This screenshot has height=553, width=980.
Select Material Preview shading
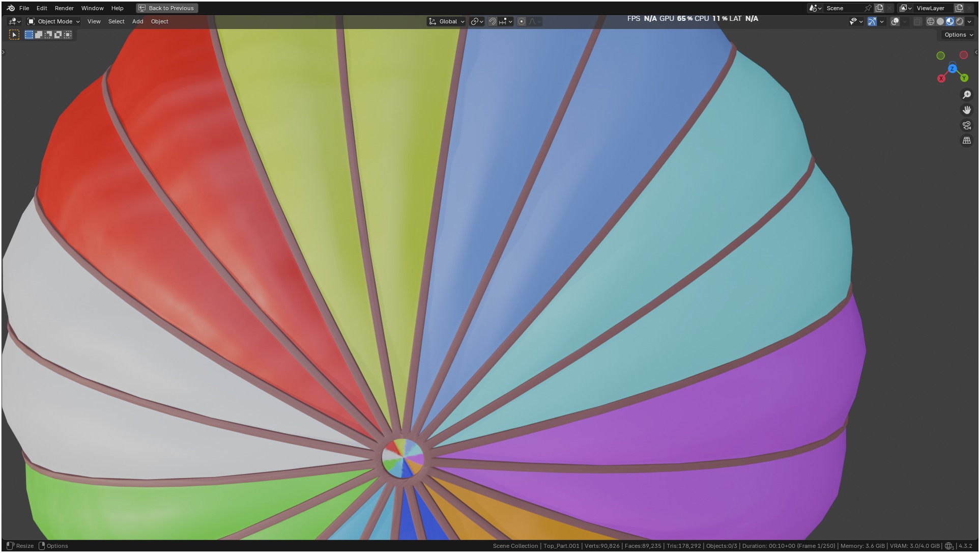coord(950,21)
